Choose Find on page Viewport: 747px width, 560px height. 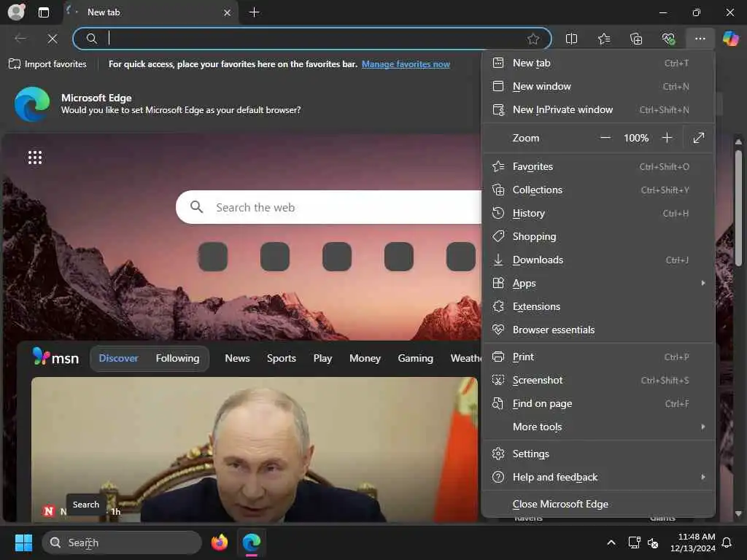[598, 404]
